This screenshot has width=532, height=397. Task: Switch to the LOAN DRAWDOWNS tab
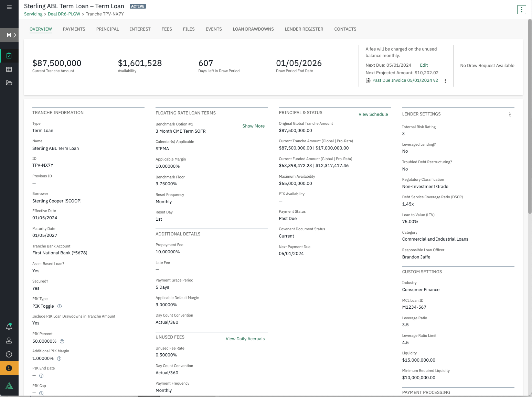pos(253,29)
